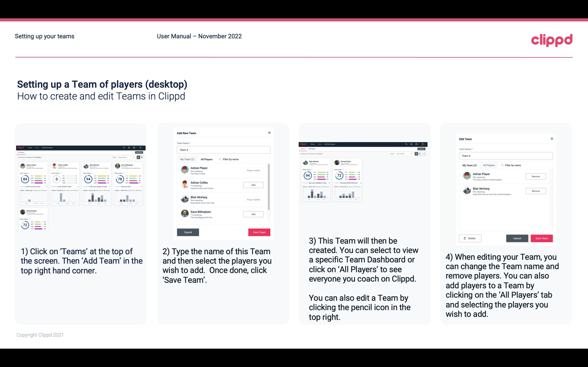Click the close X on Edit Team dialog
Screen dimensions: 588x367
[x=552, y=139]
